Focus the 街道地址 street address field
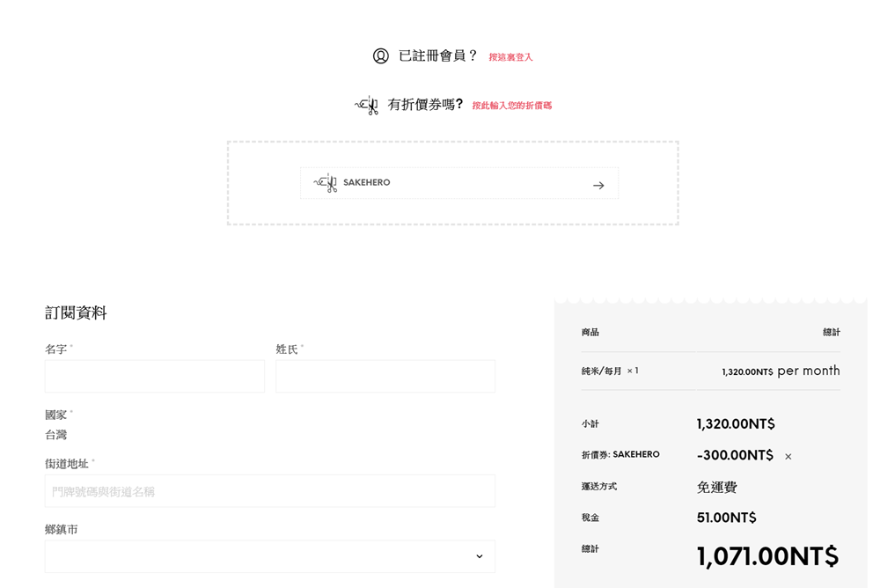 click(x=269, y=491)
